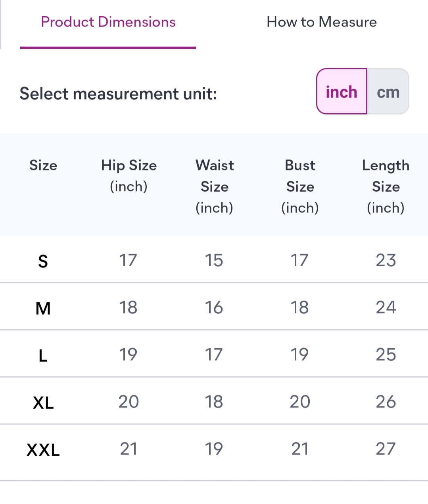This screenshot has height=504, width=428.
Task: Click waist value 18 for size XL
Action: (x=214, y=402)
